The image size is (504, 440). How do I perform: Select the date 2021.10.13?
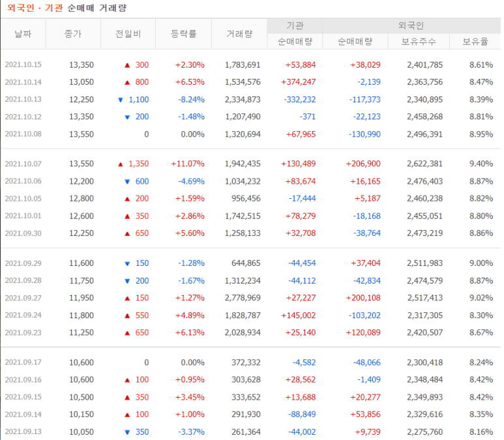(x=23, y=99)
